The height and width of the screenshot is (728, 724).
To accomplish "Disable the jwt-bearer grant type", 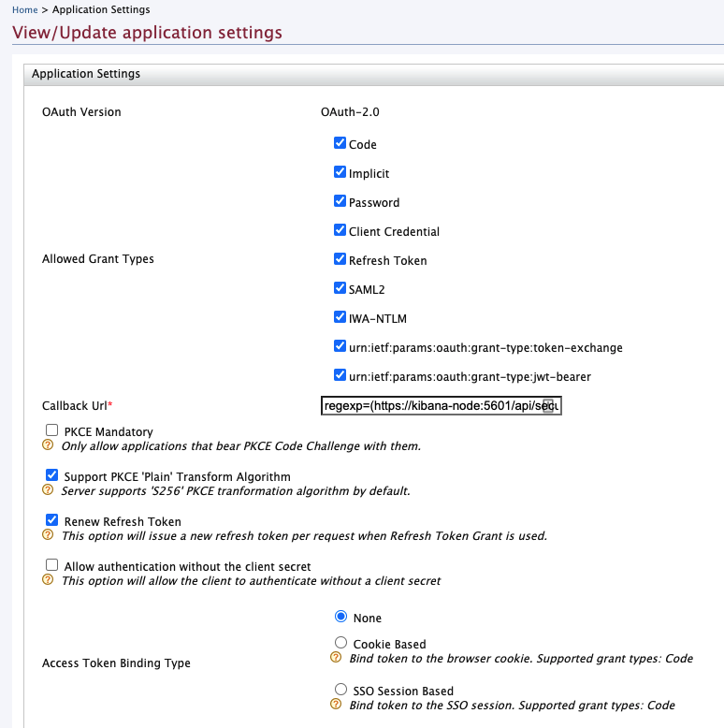I will [x=340, y=376].
